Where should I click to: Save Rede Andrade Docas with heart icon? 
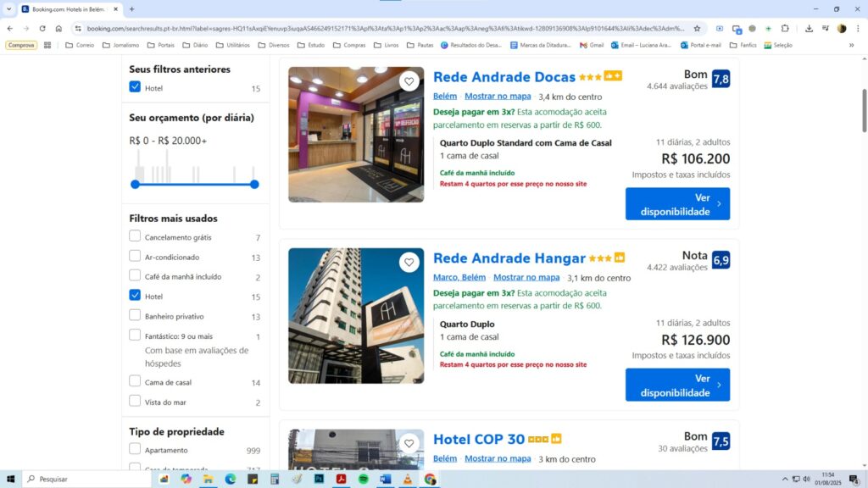click(409, 81)
